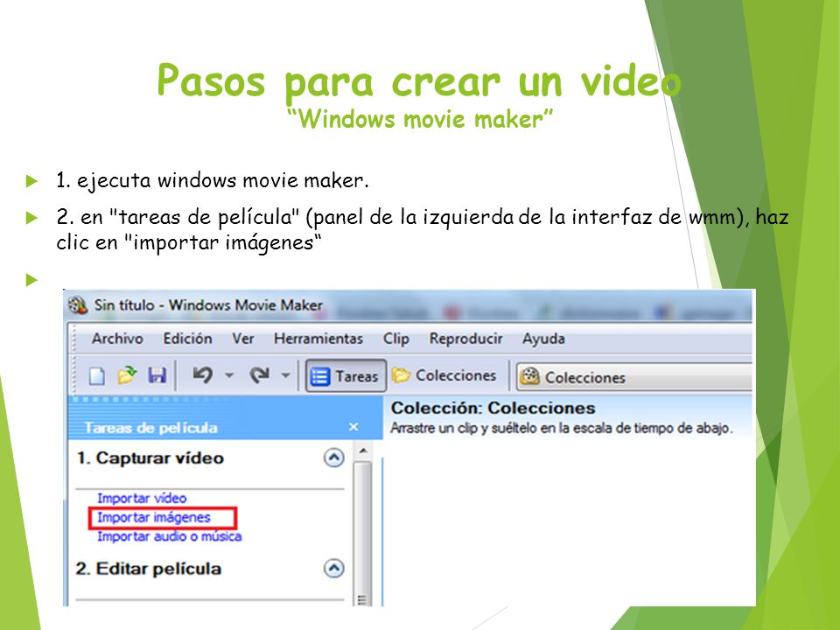
Task: Open the Reproducir menu
Action: 466,339
